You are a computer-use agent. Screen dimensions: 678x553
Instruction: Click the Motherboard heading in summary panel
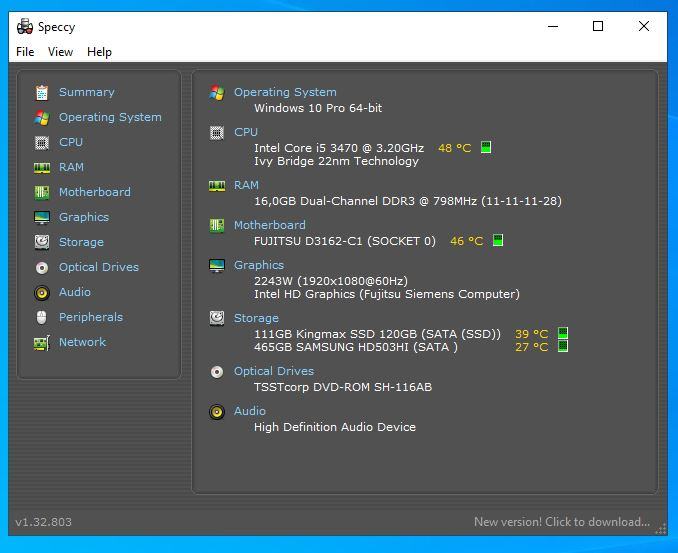click(269, 225)
